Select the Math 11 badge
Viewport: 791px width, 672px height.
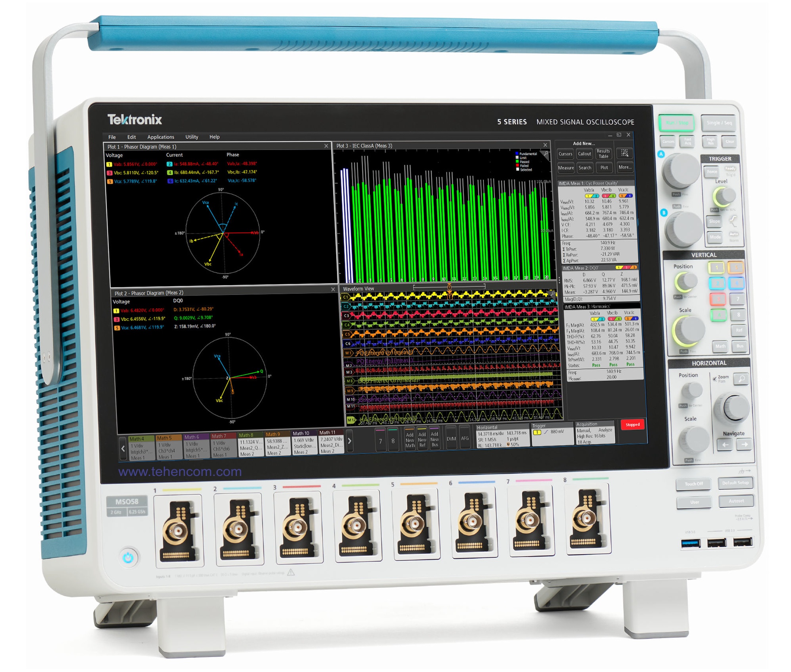331,442
